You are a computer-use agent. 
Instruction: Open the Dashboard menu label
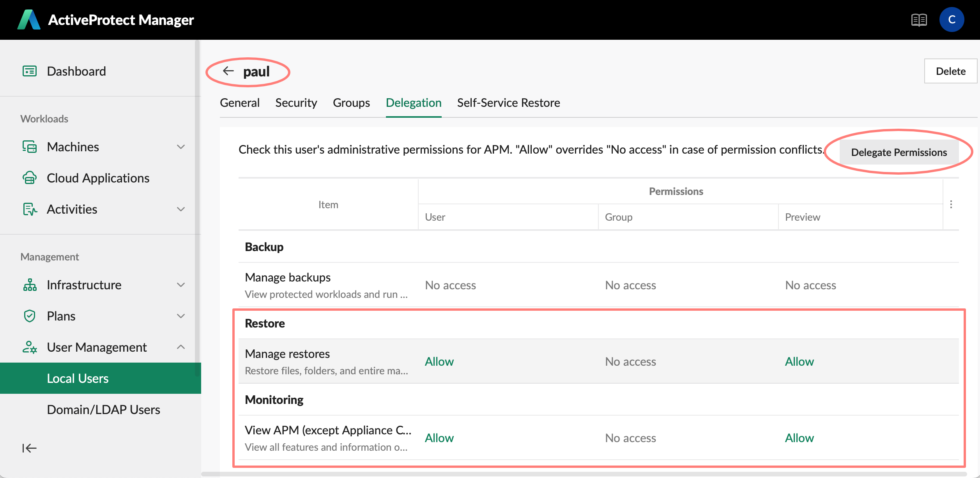click(76, 71)
